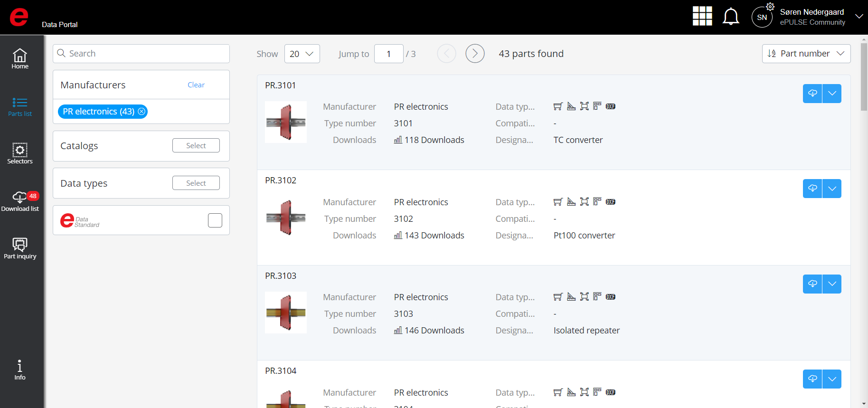Remove the PR electronics manufacturer filter
868x408 pixels.
point(142,112)
